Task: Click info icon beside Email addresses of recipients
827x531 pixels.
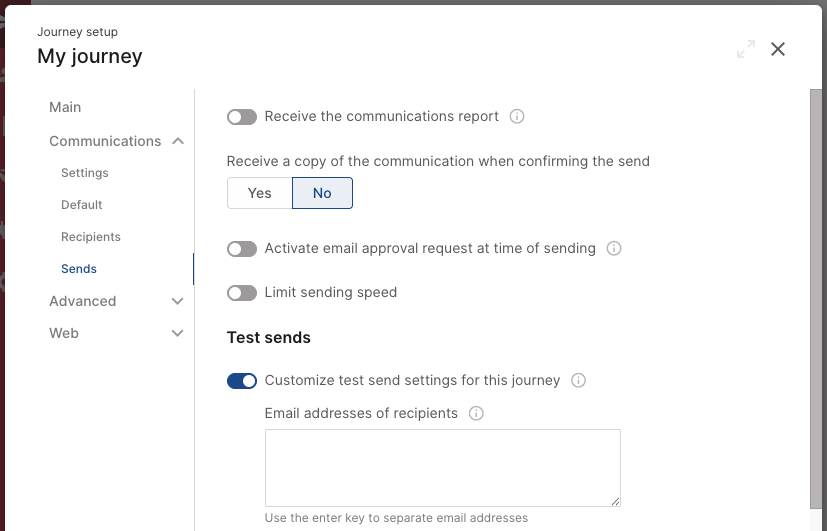Action: (476, 413)
